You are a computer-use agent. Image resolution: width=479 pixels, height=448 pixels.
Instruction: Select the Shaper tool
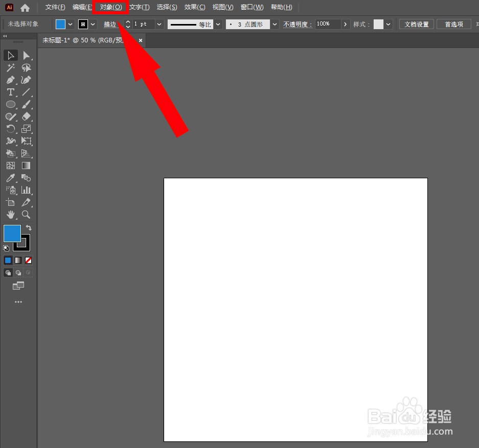(x=11, y=116)
